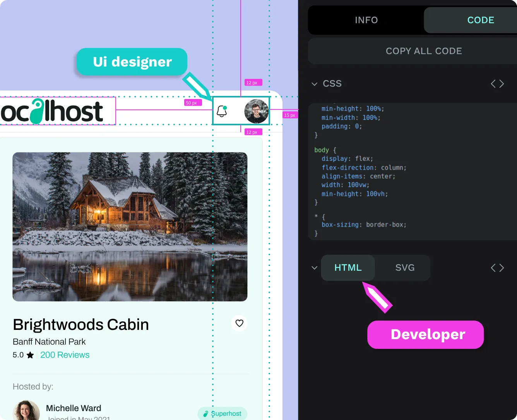
Task: Click the Superhost badge
Action: tap(223, 413)
